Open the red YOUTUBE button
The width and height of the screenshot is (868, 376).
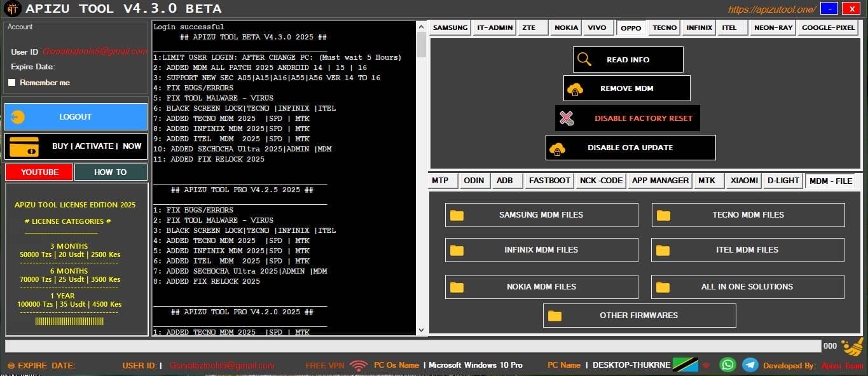(39, 172)
